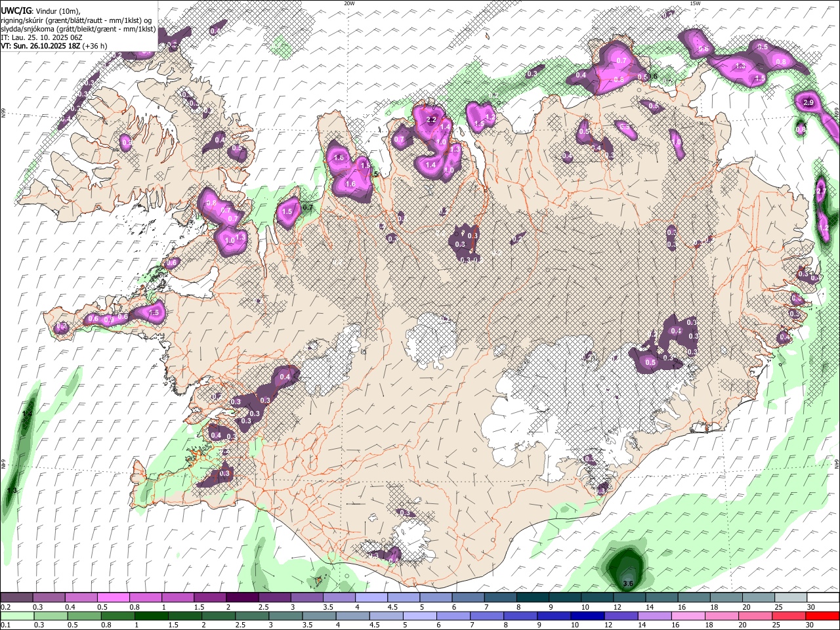Click the 20W longitude label
Viewport: 840px width, 630px height.
coord(349,3)
